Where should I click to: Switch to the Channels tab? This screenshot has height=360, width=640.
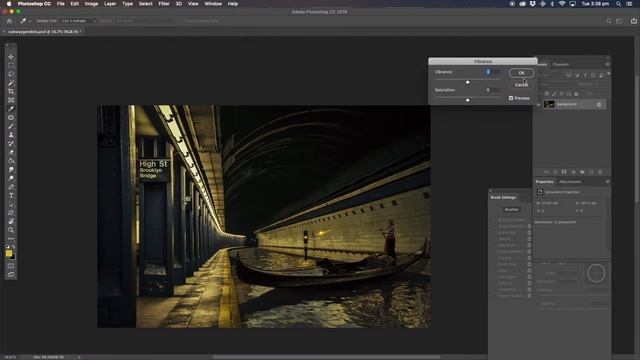tap(560, 64)
